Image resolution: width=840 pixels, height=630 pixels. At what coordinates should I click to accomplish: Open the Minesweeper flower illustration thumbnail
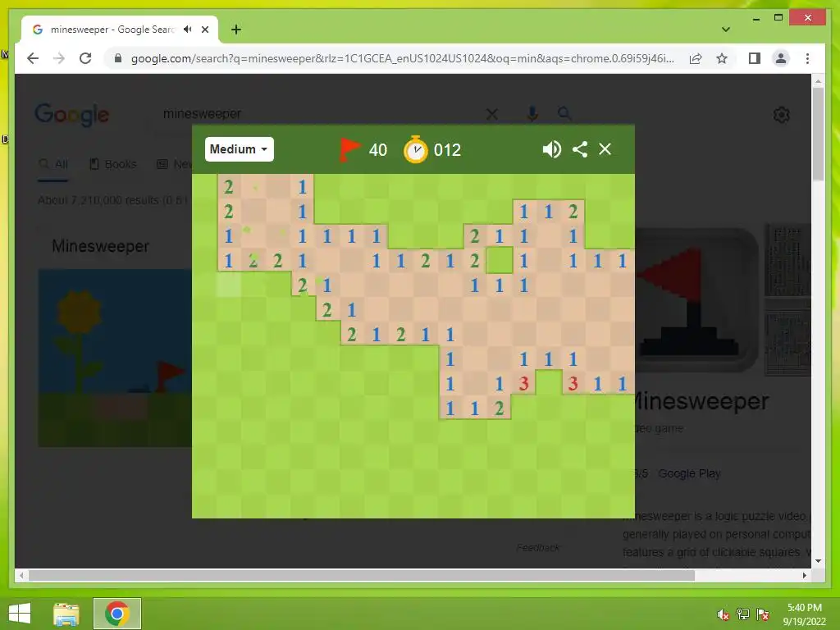pos(115,358)
